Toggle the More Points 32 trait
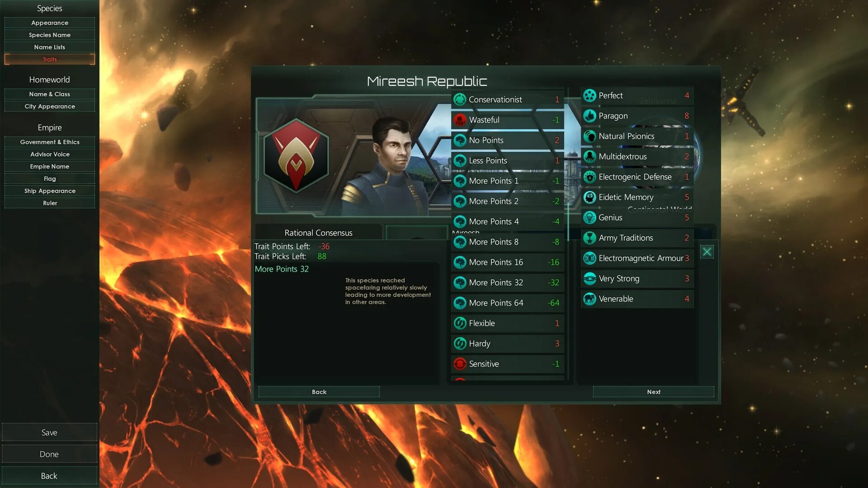The image size is (868, 488). point(508,282)
